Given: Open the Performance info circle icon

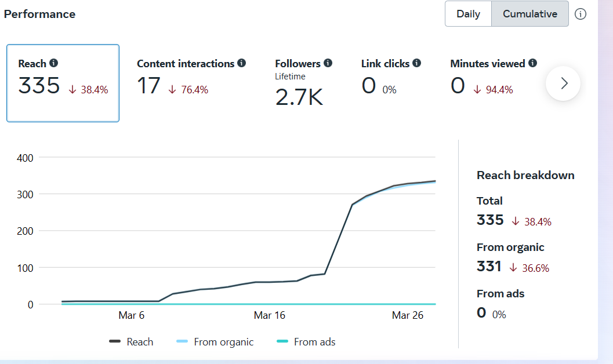Looking at the screenshot, I should (x=581, y=14).
